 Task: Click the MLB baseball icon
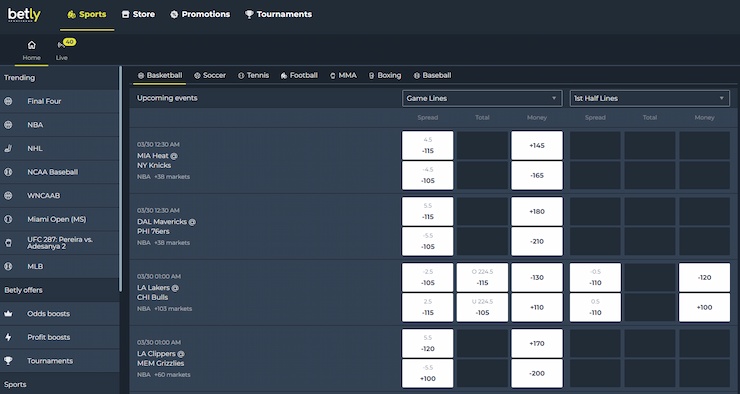tap(8, 266)
